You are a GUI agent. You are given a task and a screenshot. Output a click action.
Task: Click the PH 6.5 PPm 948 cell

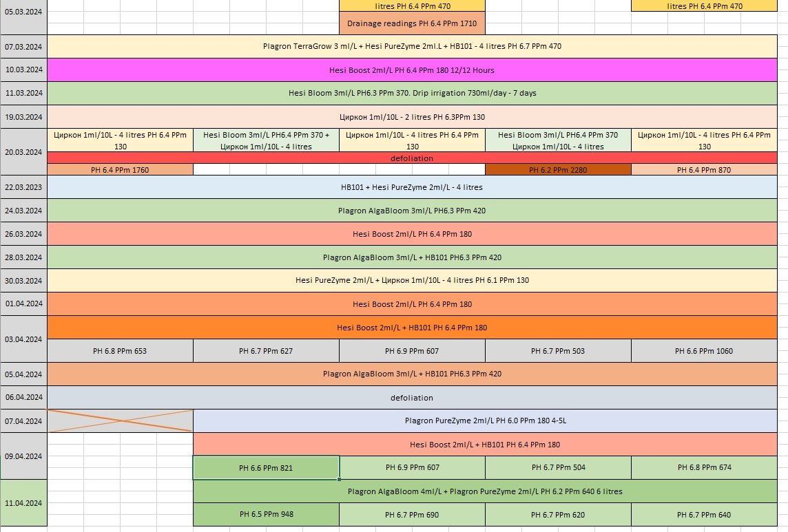pos(267,514)
